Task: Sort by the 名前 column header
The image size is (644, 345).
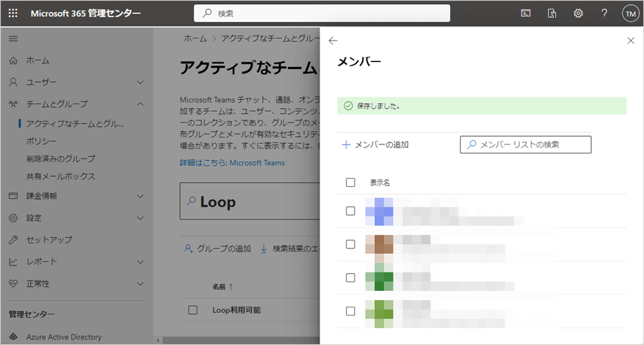Action: click(222, 287)
